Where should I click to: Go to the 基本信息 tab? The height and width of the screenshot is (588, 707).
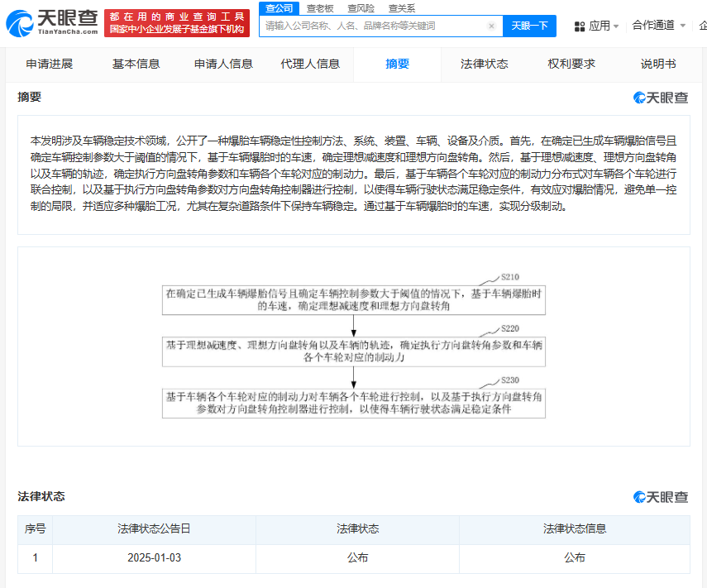(x=136, y=64)
